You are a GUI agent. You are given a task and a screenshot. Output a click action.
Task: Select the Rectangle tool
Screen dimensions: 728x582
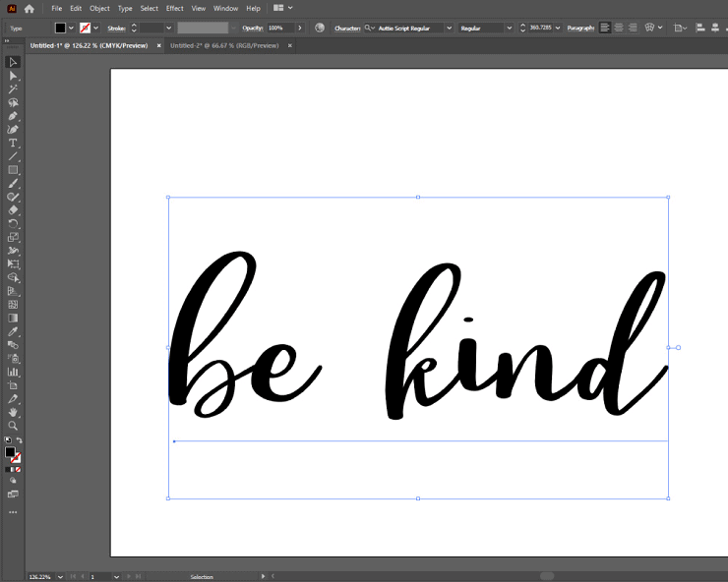[13, 170]
